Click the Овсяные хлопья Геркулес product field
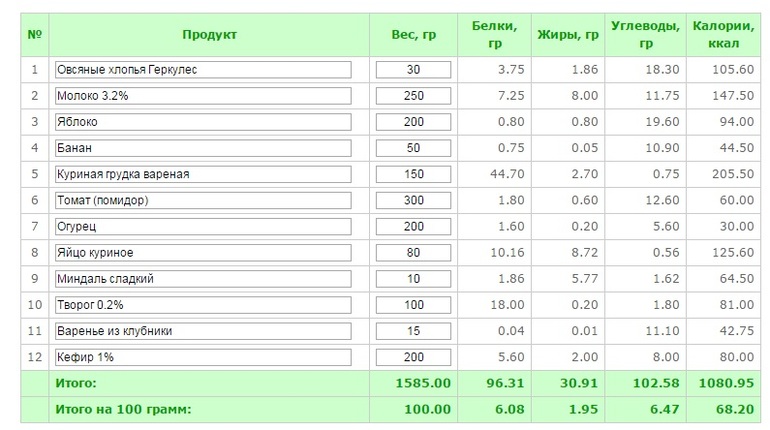The height and width of the screenshot is (430, 770). (205, 69)
